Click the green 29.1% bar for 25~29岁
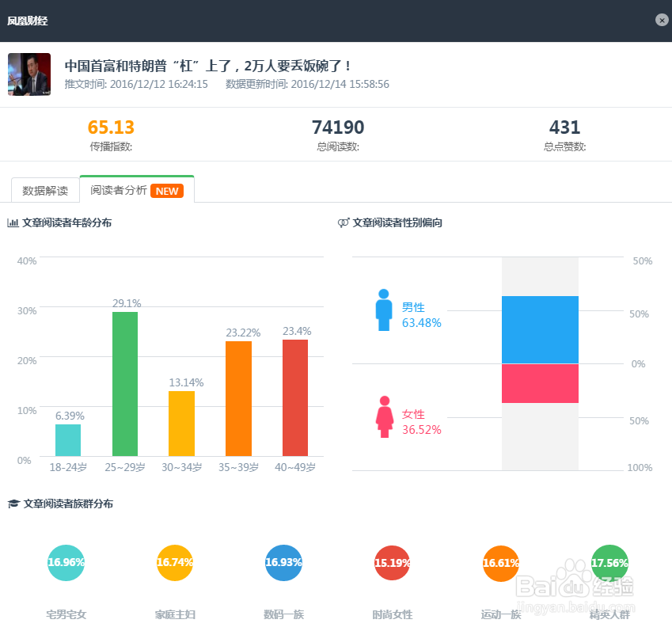 click(x=124, y=386)
